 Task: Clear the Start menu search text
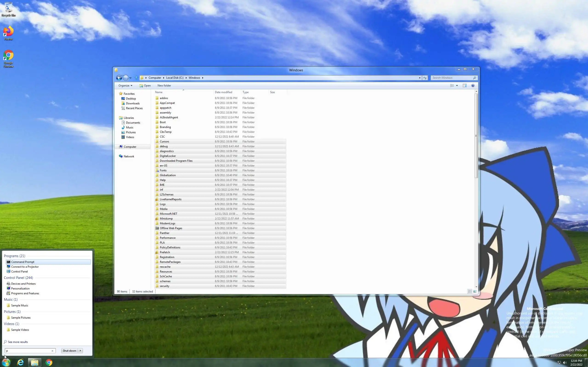[x=52, y=351]
